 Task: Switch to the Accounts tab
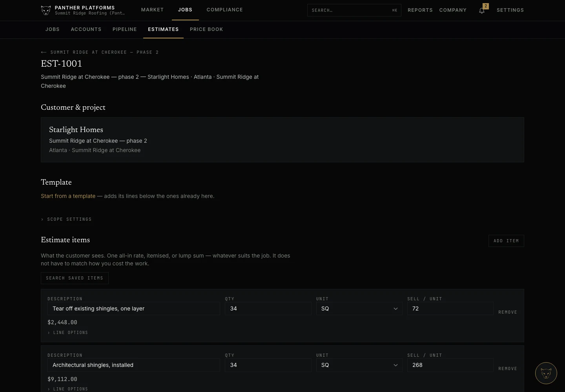click(x=86, y=29)
